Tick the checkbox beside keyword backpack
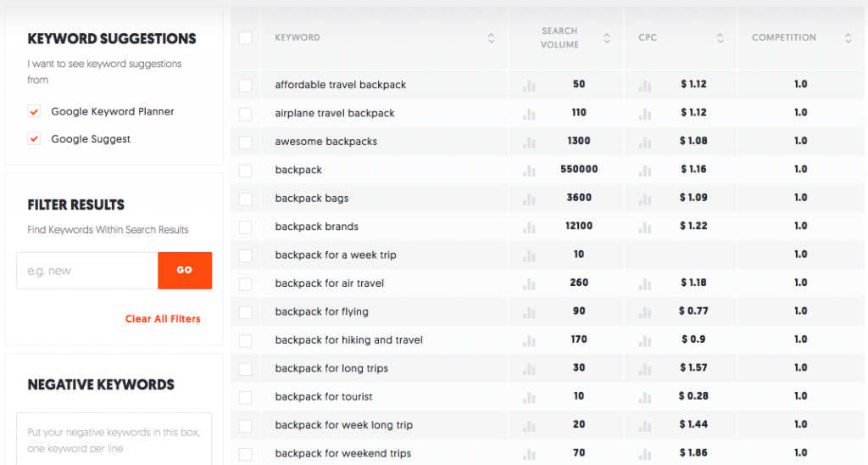 (245, 171)
